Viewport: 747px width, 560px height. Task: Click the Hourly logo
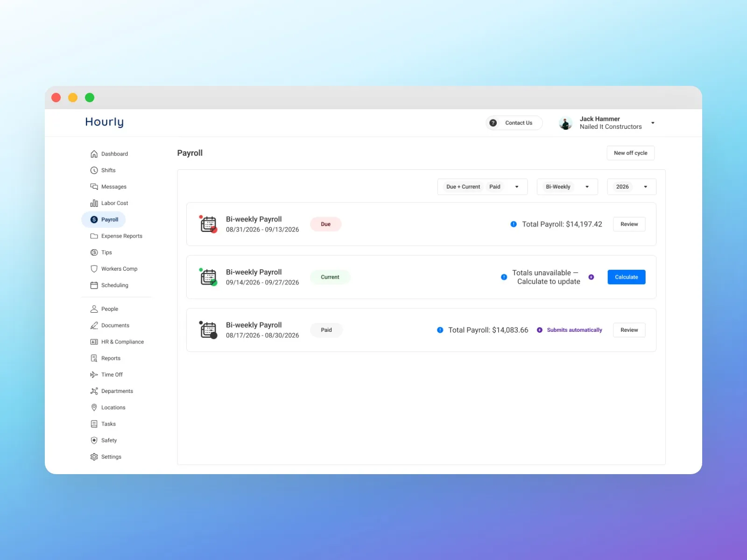pos(105,122)
